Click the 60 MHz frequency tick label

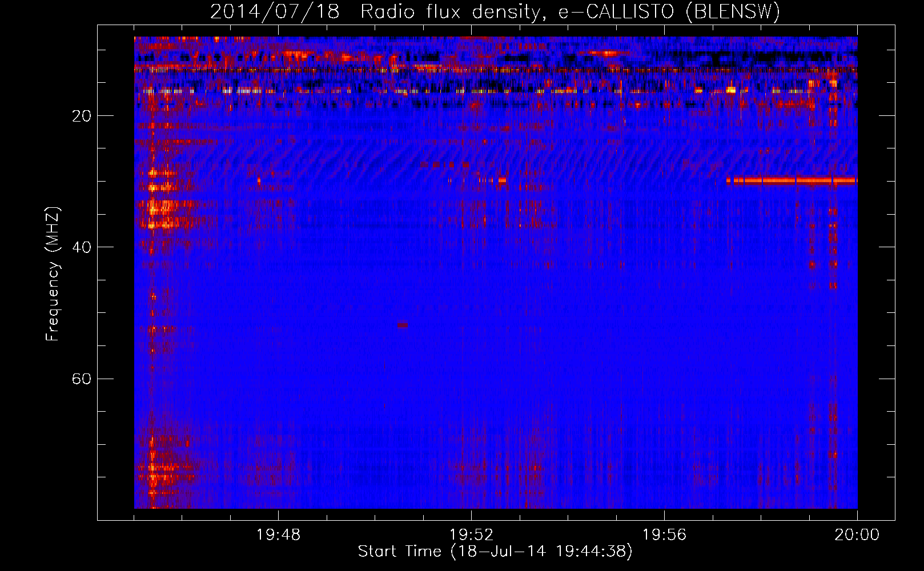coord(81,379)
